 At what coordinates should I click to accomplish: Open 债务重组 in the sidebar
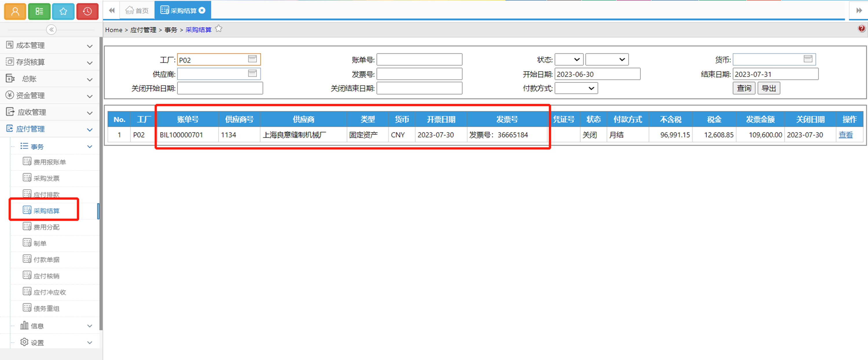(46, 308)
